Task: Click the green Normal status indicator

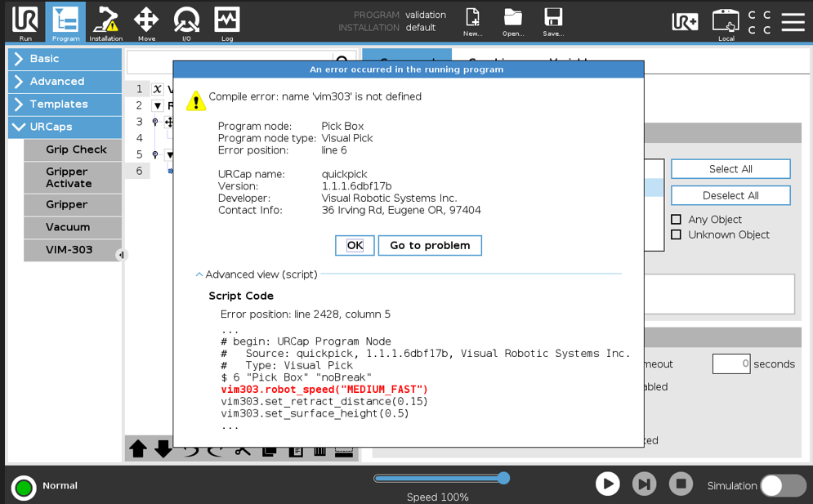Action: 24,488
